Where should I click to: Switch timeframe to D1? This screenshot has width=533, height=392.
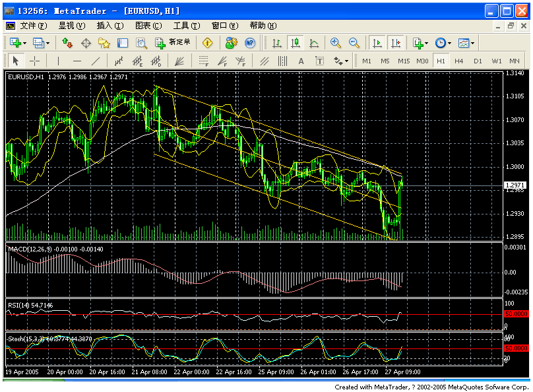(478, 61)
